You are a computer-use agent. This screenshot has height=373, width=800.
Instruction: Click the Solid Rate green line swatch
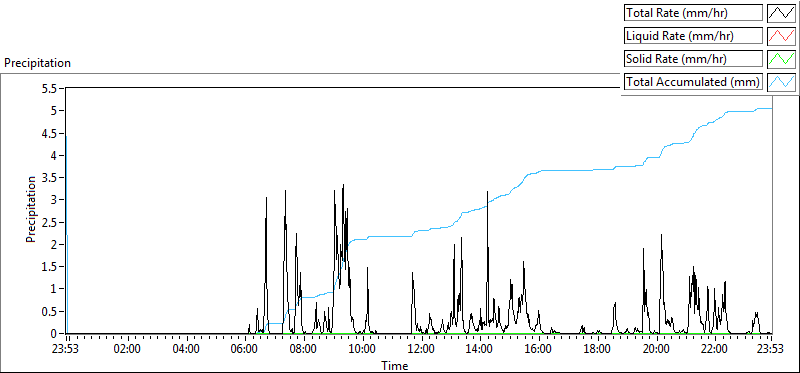click(782, 59)
